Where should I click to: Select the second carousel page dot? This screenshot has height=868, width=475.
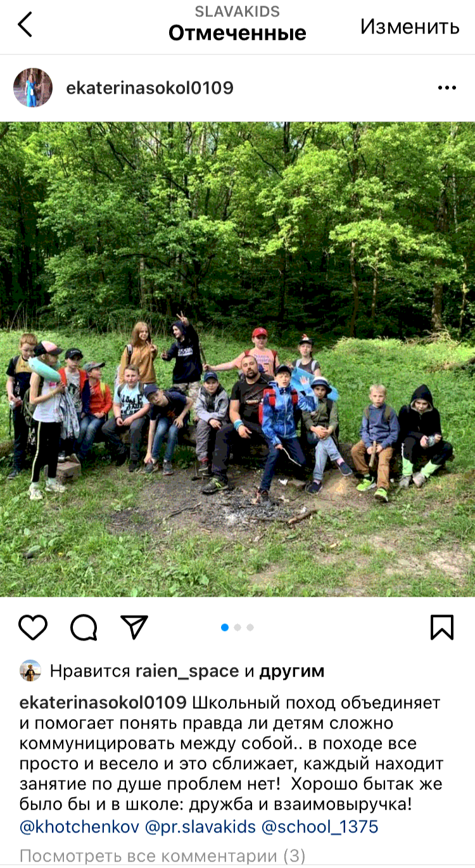point(237,627)
